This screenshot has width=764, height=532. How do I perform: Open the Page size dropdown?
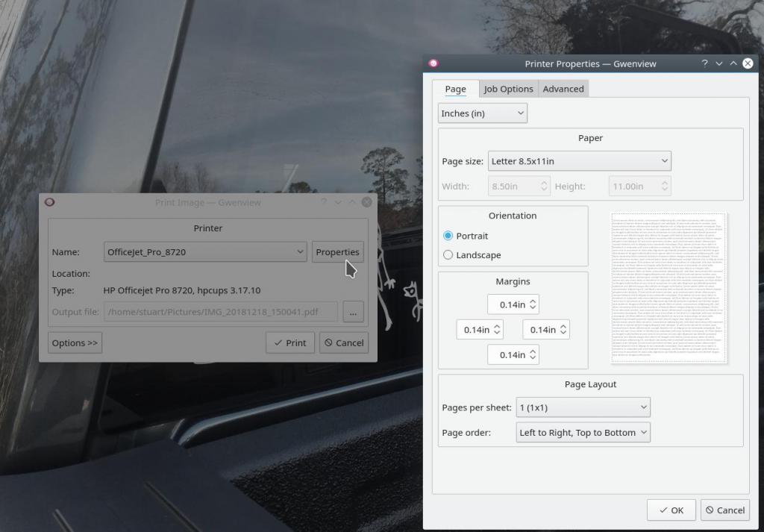[x=579, y=161]
